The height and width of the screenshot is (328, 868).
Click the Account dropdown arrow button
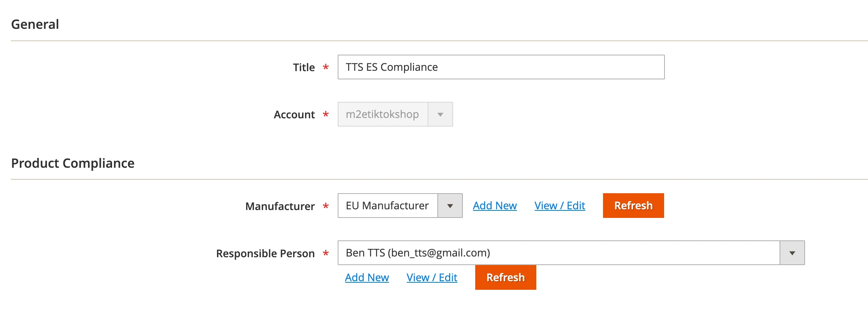click(440, 114)
